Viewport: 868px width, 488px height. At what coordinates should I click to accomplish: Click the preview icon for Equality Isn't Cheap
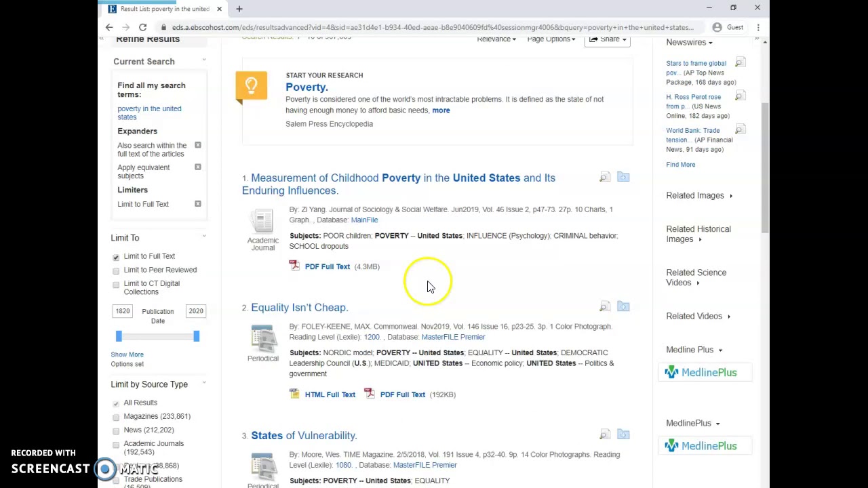(604, 307)
